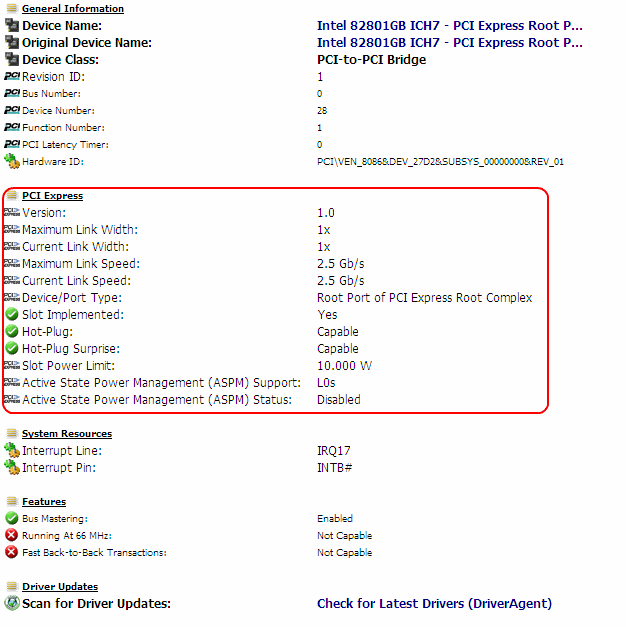Click the PCI Express icon beside Maximum Link Width
This screenshot has width=626, height=627.
point(12,229)
